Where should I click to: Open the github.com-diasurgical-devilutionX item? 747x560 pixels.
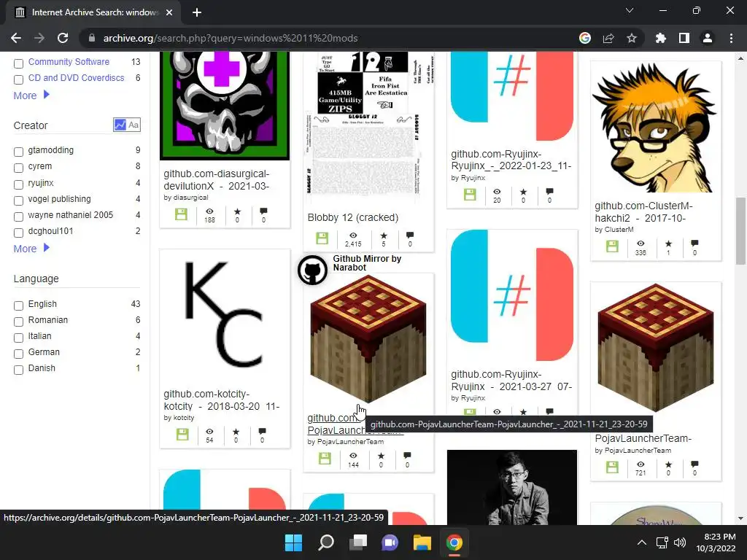click(217, 179)
